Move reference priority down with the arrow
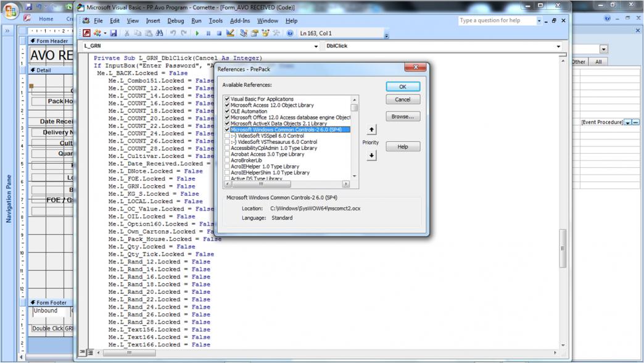644x363 pixels. [371, 156]
